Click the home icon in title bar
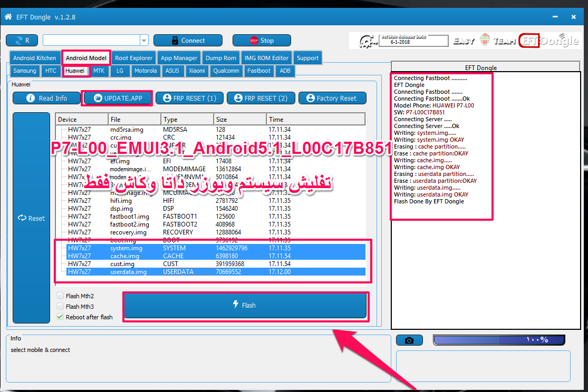 click(x=8, y=17)
